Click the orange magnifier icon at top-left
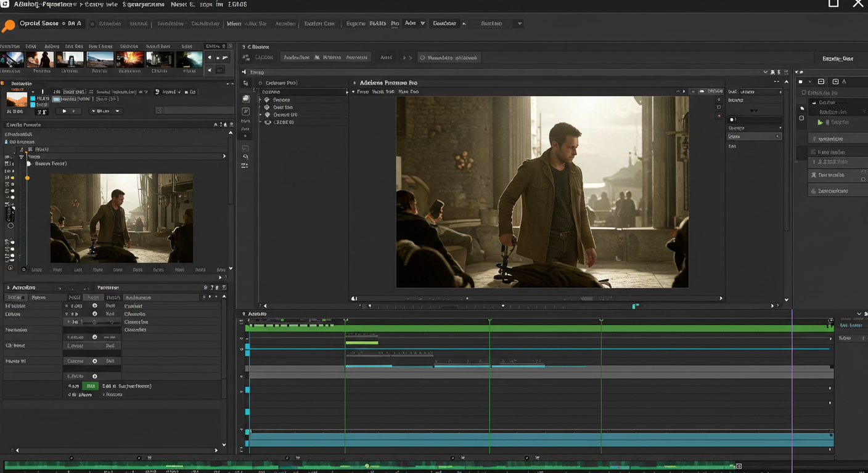Image resolution: width=868 pixels, height=473 pixels. click(x=8, y=26)
